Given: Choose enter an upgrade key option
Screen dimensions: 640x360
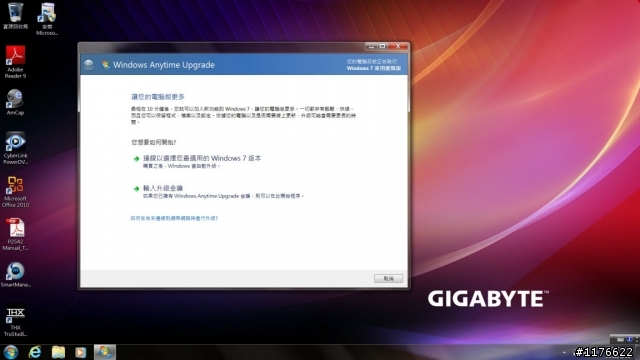Looking at the screenshot, I should coord(218,192).
